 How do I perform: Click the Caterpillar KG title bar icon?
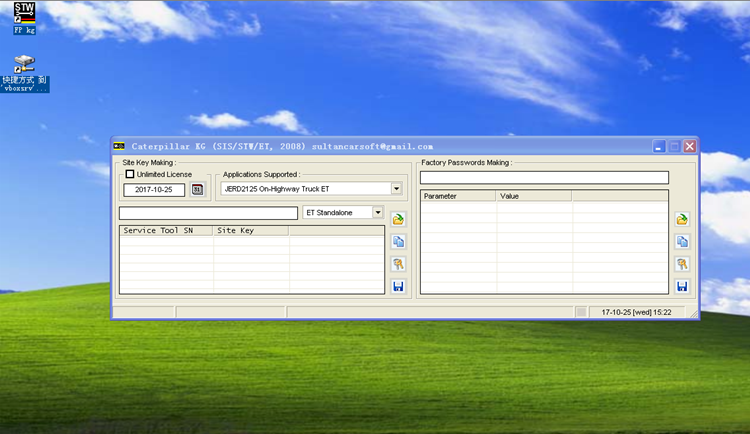[x=119, y=146]
